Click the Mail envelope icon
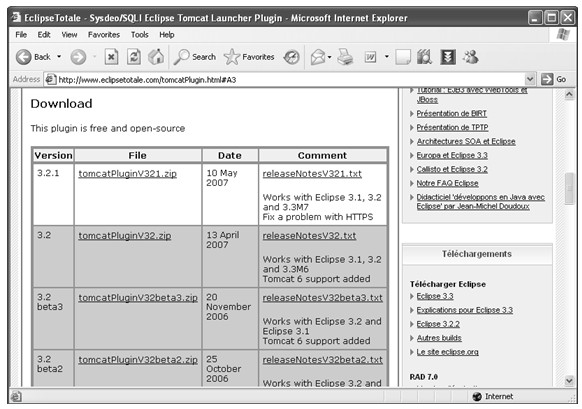This screenshot has width=582, height=409. click(318, 57)
